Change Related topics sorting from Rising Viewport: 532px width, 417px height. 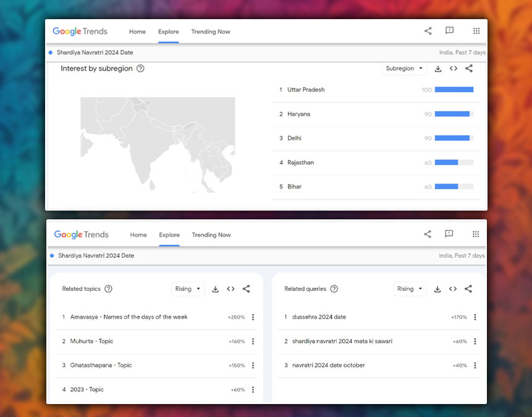[187, 289]
